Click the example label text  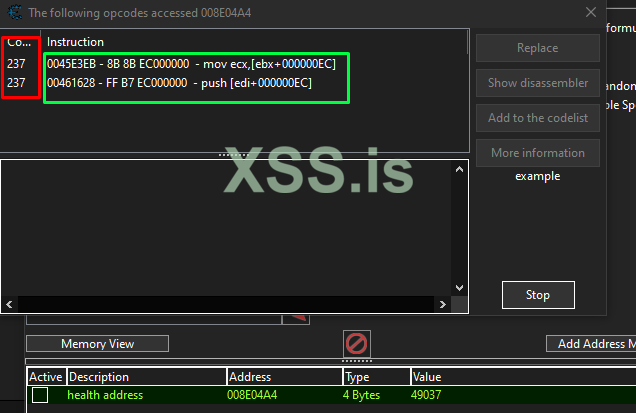click(x=537, y=176)
